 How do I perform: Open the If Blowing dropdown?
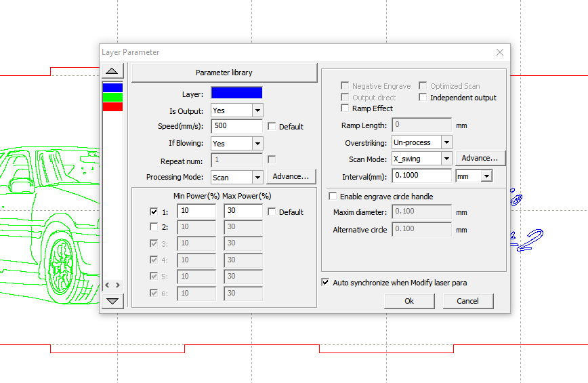click(x=257, y=143)
